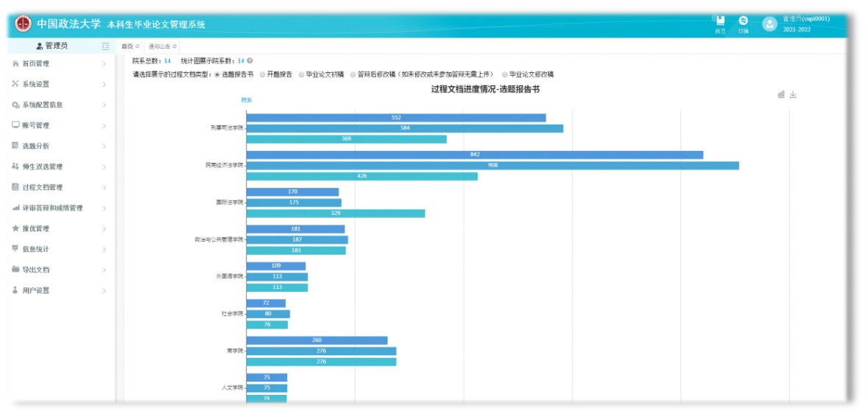Image resolution: width=868 pixels, height=417 pixels.
Task: Click the 552 bar for 刑事司法学院
Action: pos(396,118)
